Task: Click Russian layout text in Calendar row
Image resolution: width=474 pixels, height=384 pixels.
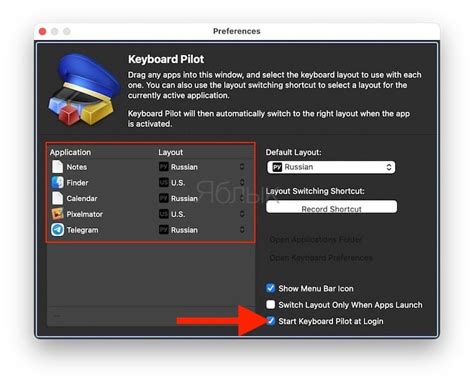Action: 184,198
